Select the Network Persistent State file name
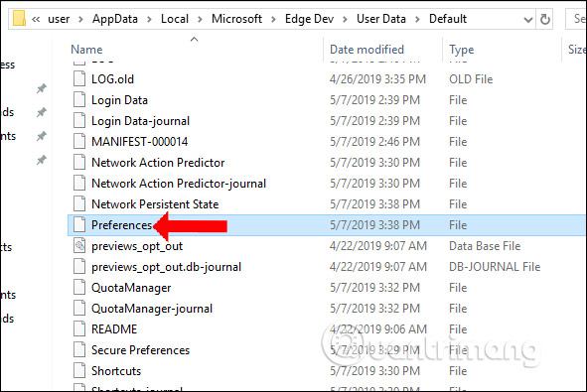 pyautogui.click(x=155, y=203)
